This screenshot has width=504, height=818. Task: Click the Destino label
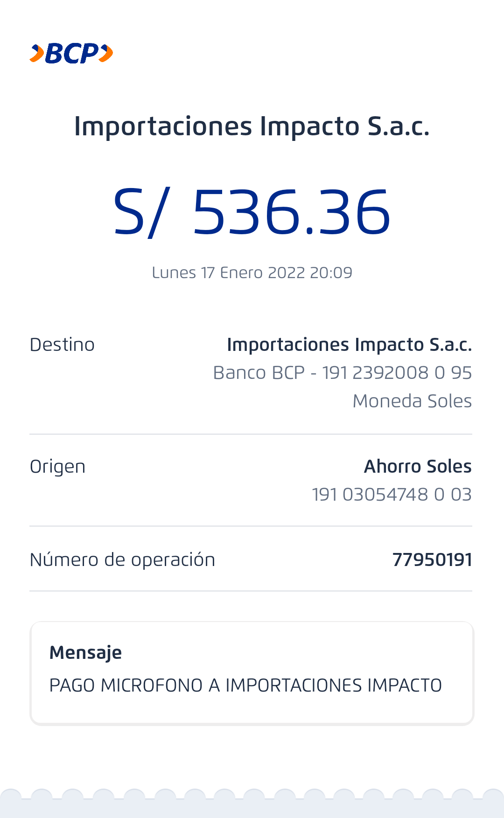pos(62,345)
